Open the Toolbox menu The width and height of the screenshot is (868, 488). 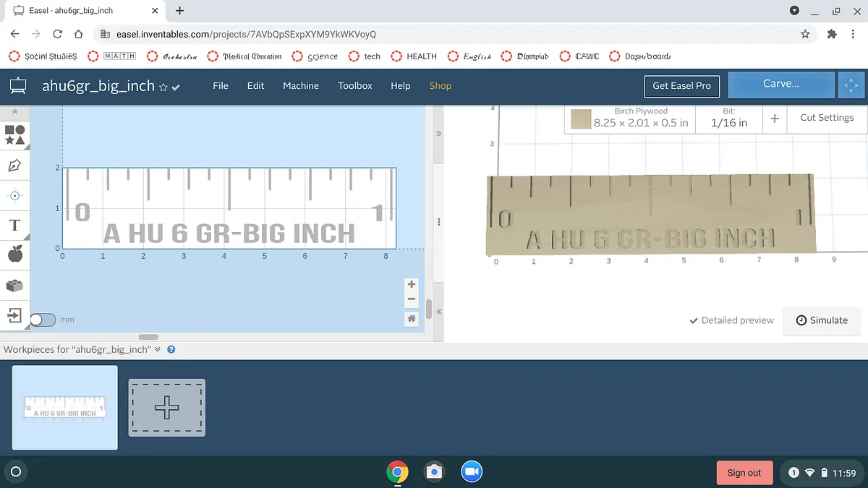coord(355,85)
